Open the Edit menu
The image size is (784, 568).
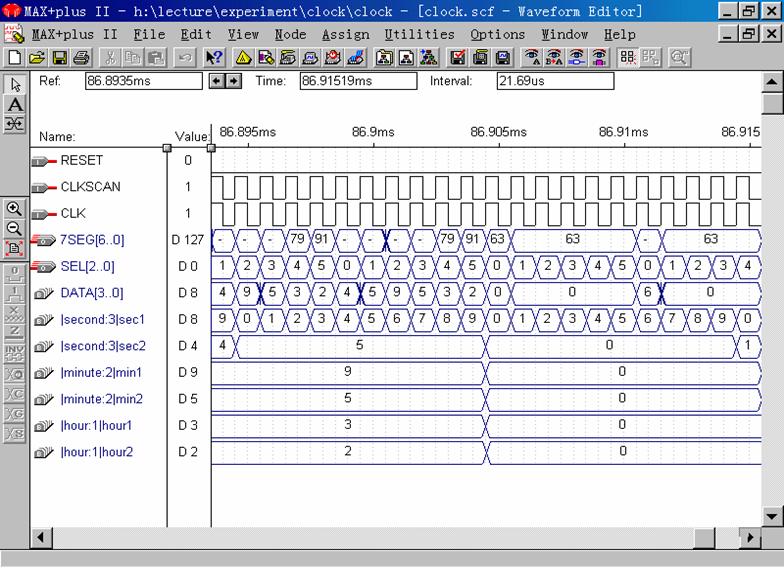[196, 34]
